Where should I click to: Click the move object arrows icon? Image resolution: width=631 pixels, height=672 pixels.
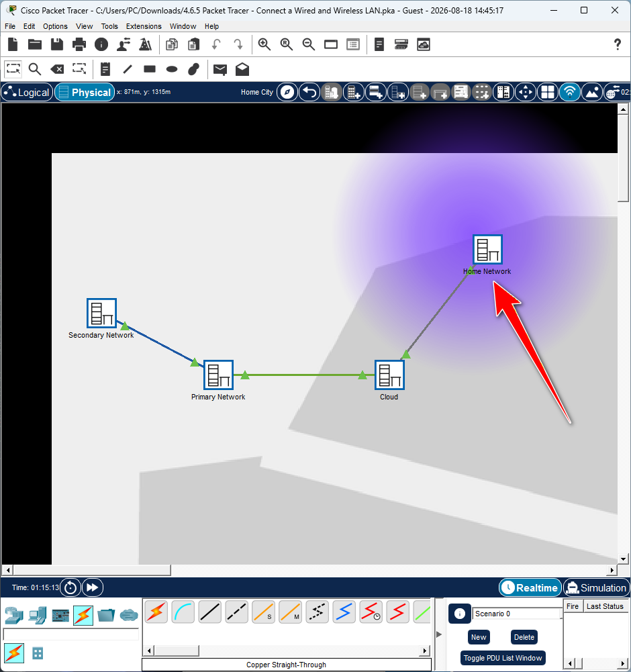(526, 92)
